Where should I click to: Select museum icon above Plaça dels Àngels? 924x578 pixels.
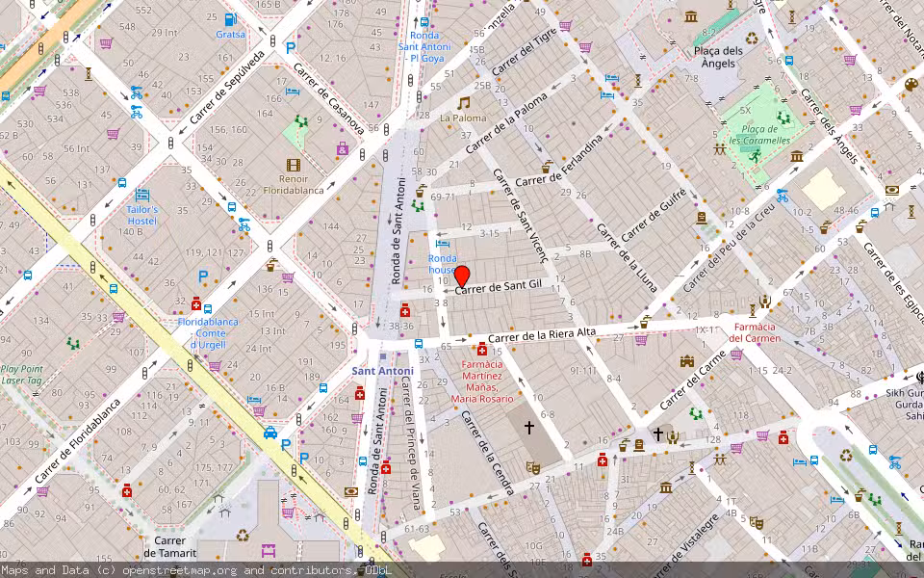[x=691, y=16]
